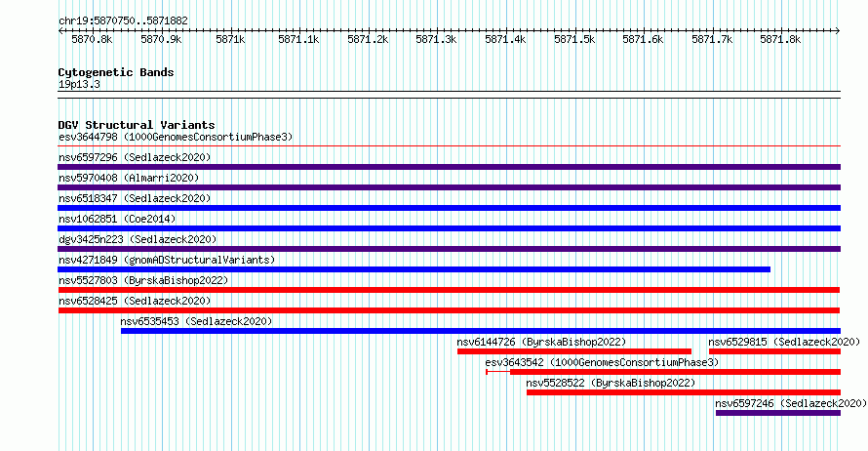The height and width of the screenshot is (451, 868).
Task: Click the 5871.5k ruler tick label
Action: [x=574, y=39]
